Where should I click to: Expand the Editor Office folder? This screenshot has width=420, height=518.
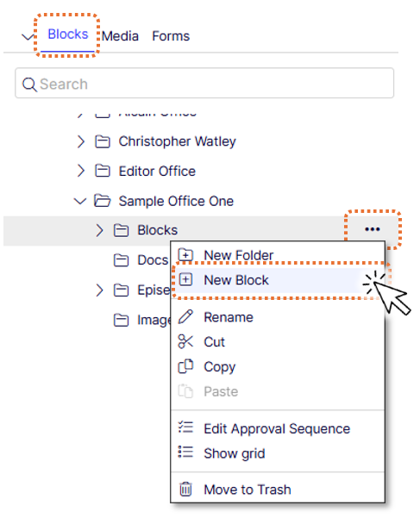(80, 172)
